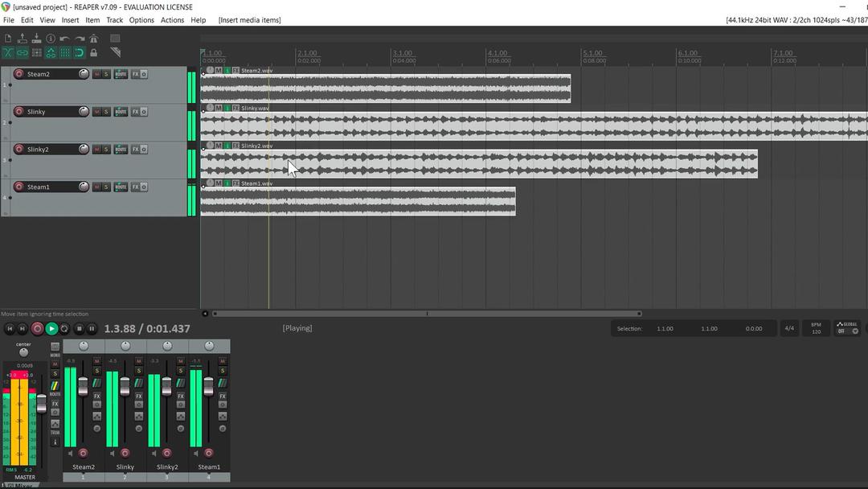Open the Options menu
The width and height of the screenshot is (868, 489).
tap(141, 20)
